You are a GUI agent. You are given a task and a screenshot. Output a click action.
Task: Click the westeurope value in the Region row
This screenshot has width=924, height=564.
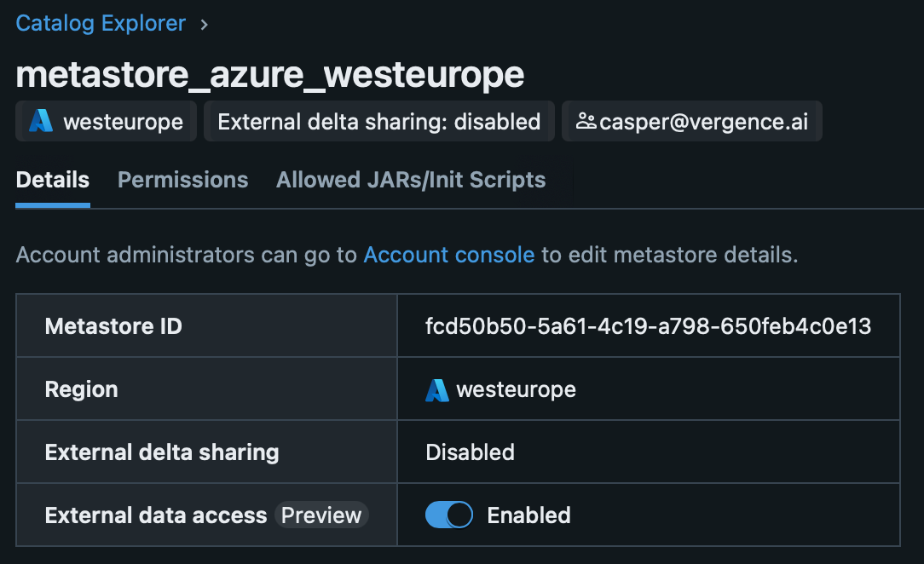point(516,390)
